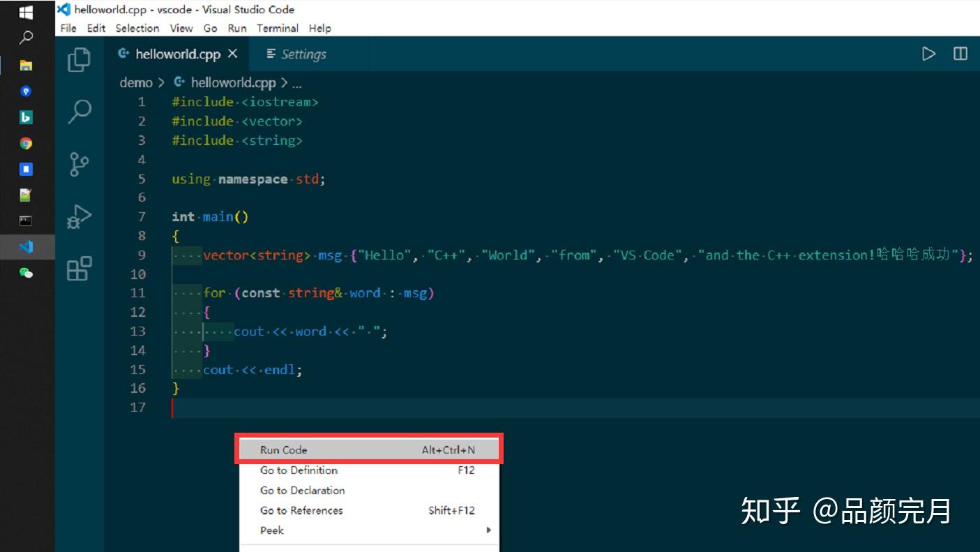Viewport: 980px width, 552px height.
Task: Choose Go to Declaration in context menu
Action: (x=369, y=490)
